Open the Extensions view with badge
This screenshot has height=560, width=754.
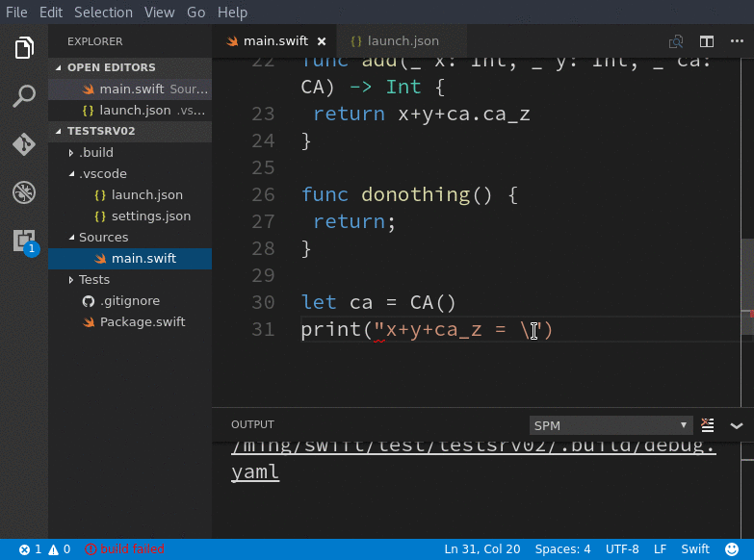(x=25, y=242)
